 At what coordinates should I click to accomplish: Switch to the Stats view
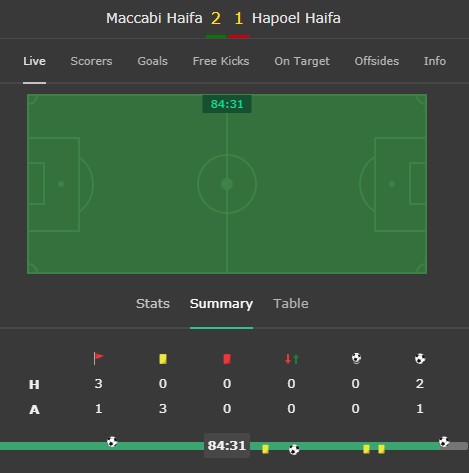tap(153, 303)
